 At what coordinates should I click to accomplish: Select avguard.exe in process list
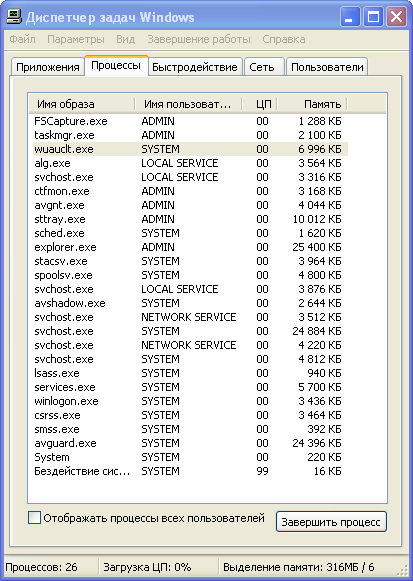190,443
